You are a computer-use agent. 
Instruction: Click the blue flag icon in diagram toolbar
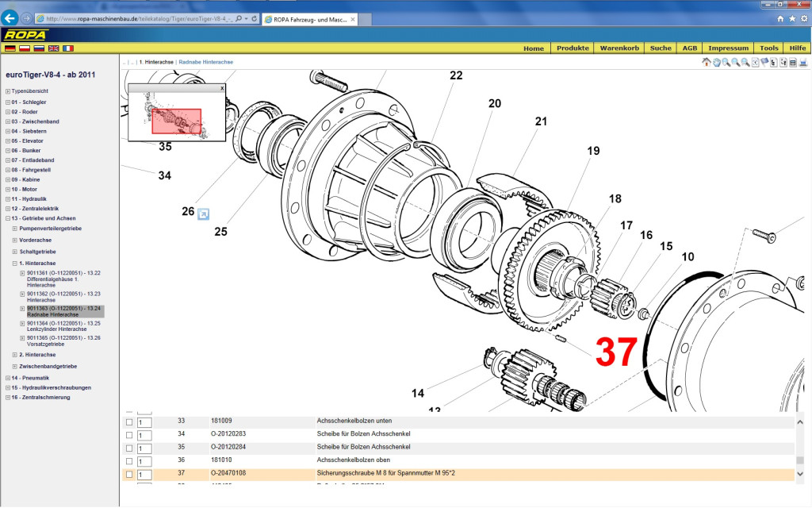[x=764, y=62]
